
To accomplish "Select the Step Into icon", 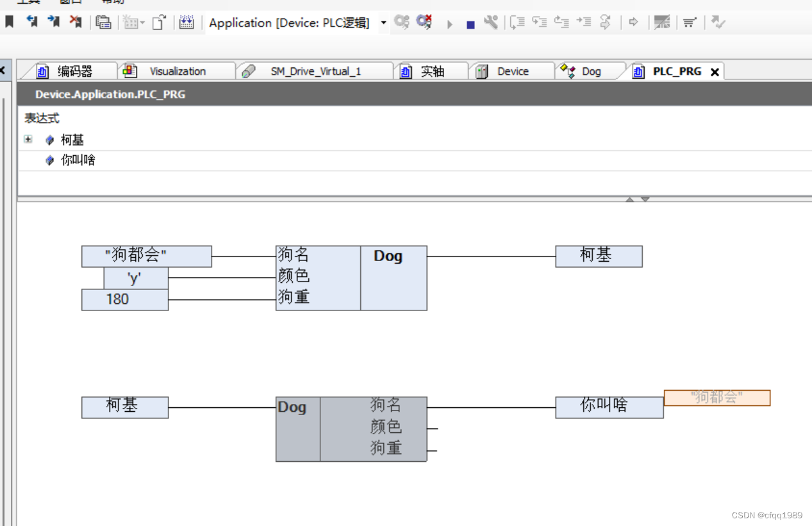I will tap(539, 23).
